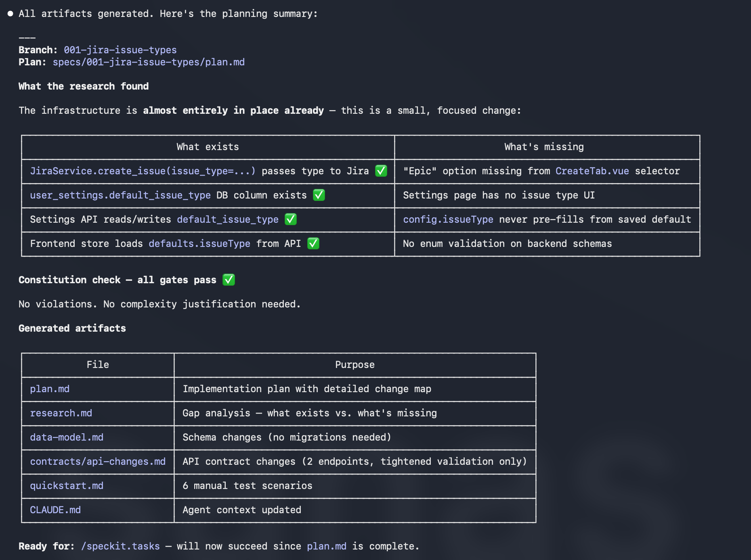Open quickstart.md in the artifacts table
This screenshot has width=751, height=560.
(67, 486)
